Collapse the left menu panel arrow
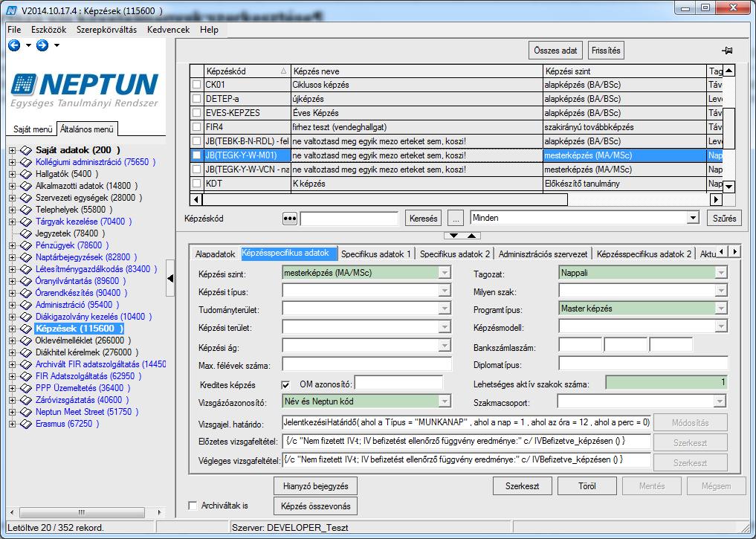Image resolution: width=756 pixels, height=539 pixels. [x=170, y=278]
